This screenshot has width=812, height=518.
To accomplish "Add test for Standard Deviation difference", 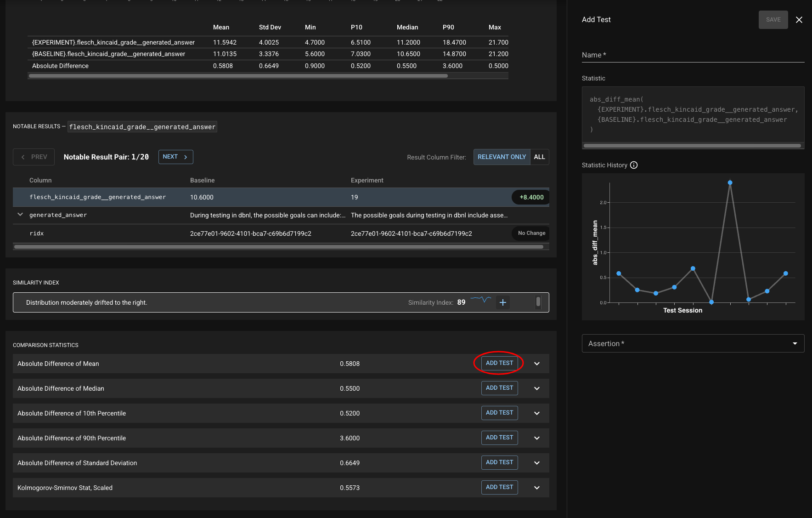I will coord(499,462).
